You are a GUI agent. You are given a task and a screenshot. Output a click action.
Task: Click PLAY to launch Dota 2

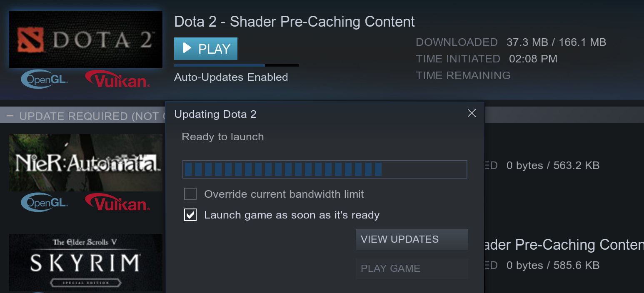(x=205, y=48)
